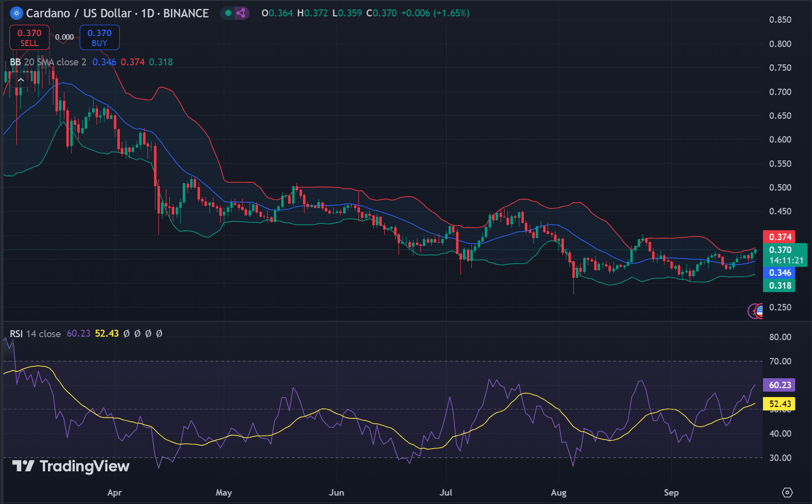Click the purple connected-nodes icon in header

[241, 13]
